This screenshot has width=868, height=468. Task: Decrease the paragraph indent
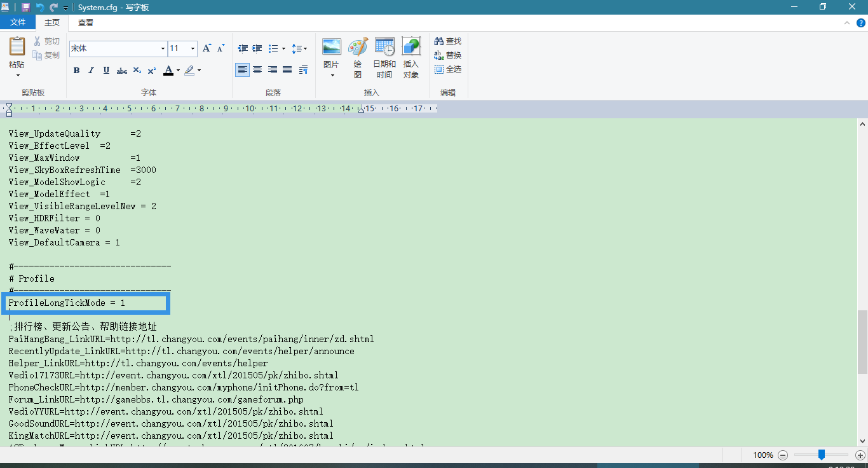click(243, 48)
